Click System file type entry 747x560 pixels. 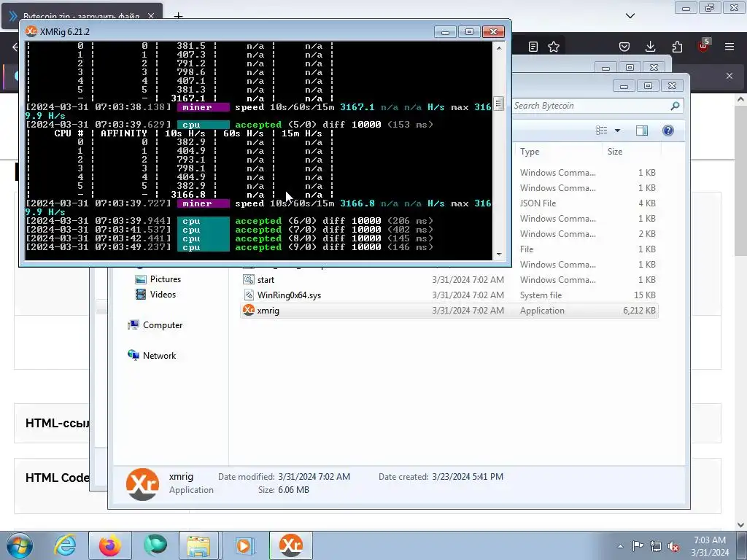tap(541, 295)
